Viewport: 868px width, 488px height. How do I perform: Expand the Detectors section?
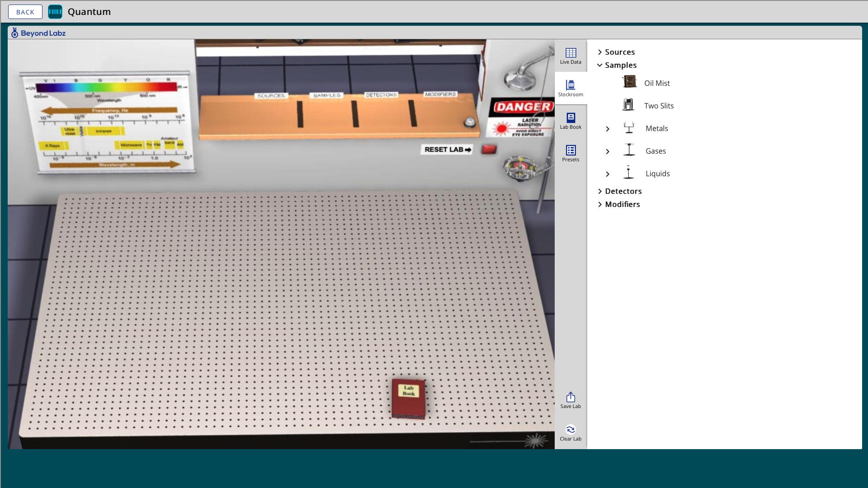click(600, 191)
